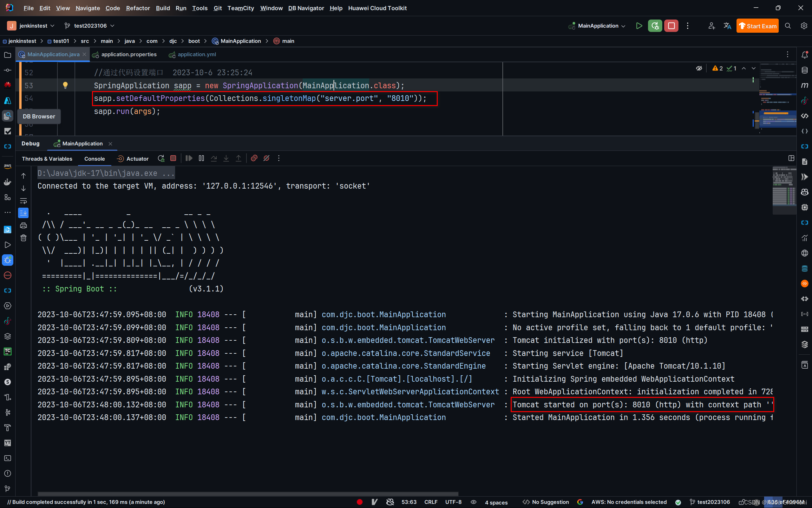Switch to Threads & Variables tab
Screen dimensions: 812x508
point(47,158)
